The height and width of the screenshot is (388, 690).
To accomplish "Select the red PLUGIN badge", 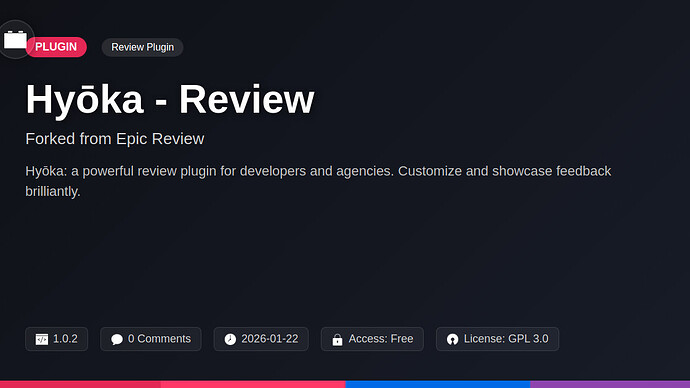I will click(56, 47).
